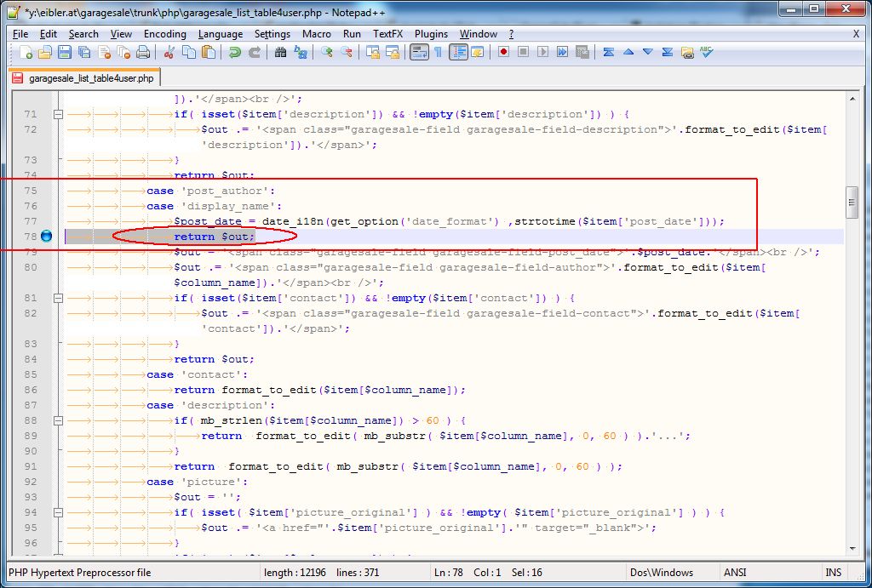Zoom in with the magnifier plus icon
The image size is (872, 588).
tap(326, 52)
